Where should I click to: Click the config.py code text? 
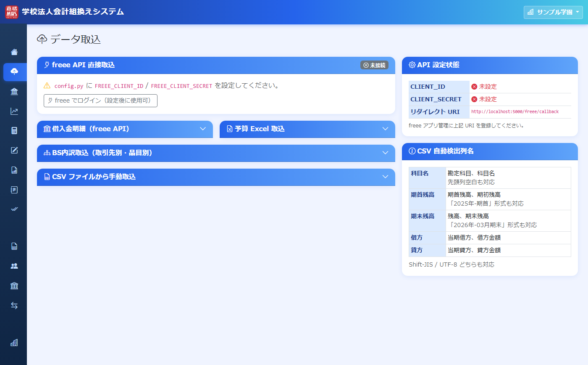[x=69, y=86]
